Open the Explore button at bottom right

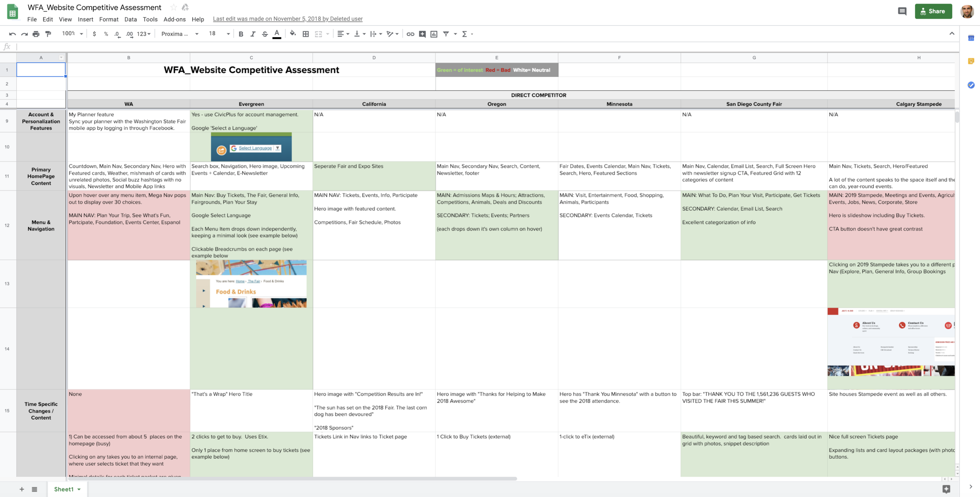(946, 489)
